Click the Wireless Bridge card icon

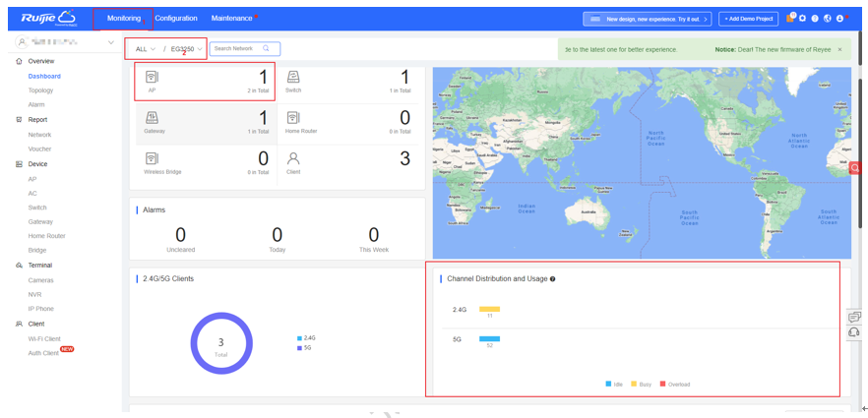tap(152, 158)
